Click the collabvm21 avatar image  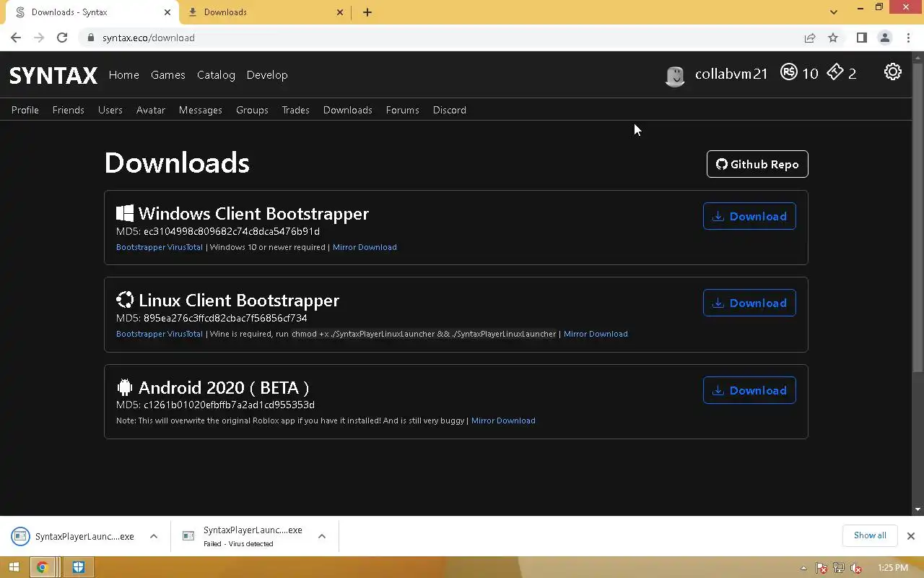[x=675, y=75]
